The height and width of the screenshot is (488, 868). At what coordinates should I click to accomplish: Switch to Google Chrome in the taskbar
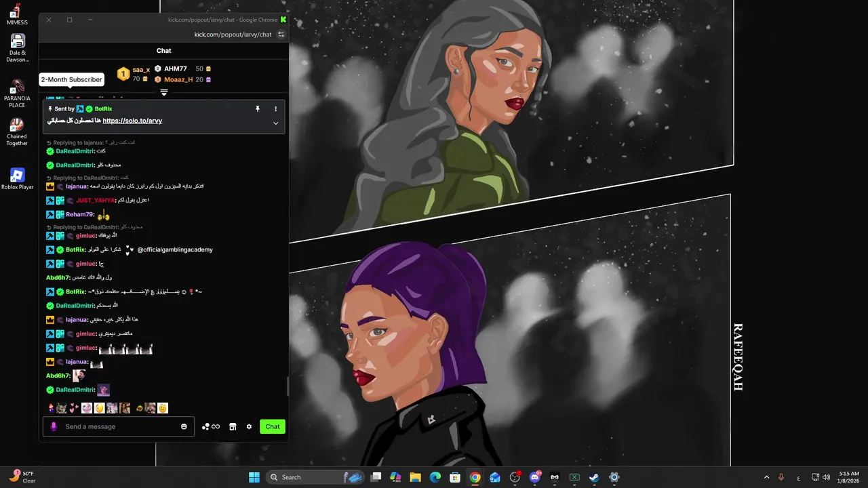(475, 477)
